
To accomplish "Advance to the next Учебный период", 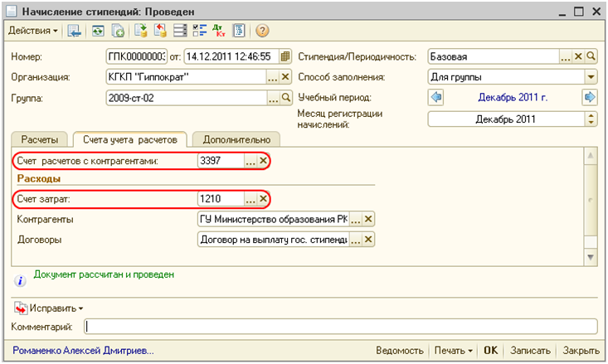I will [x=590, y=98].
